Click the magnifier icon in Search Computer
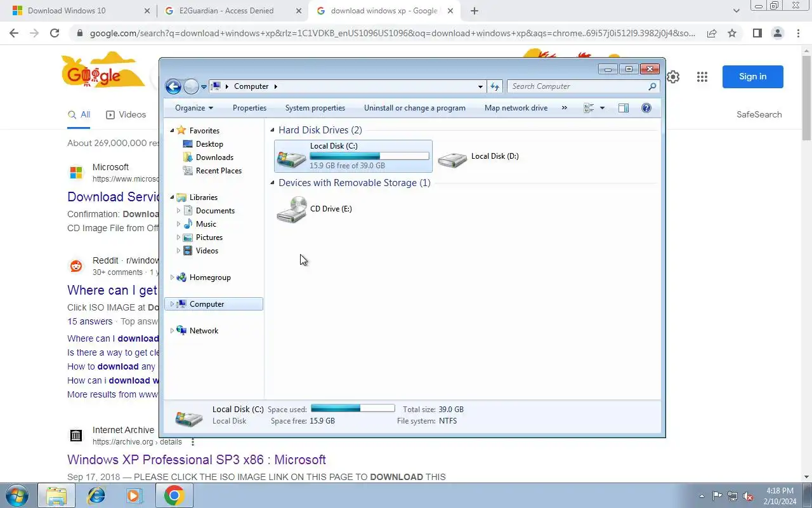The width and height of the screenshot is (812, 508). [652, 86]
